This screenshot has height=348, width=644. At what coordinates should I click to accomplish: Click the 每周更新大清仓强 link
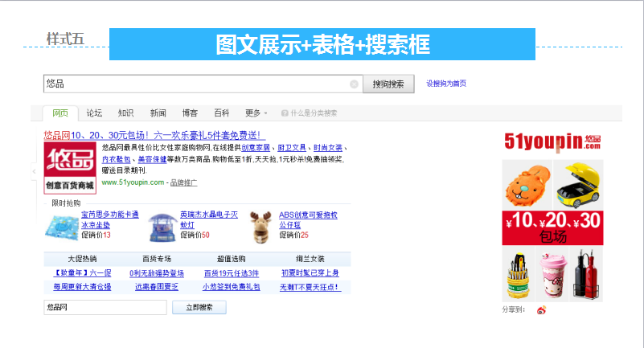[82, 287]
